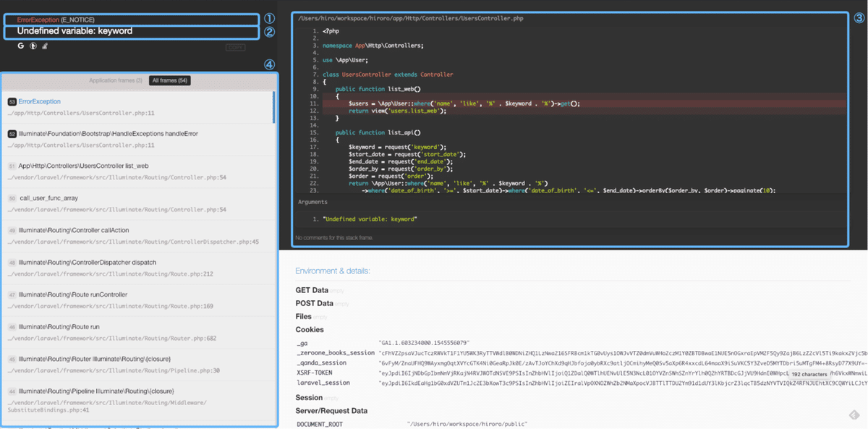
Task: Click the DOCUMENT_ROOT key
Action: (320, 424)
